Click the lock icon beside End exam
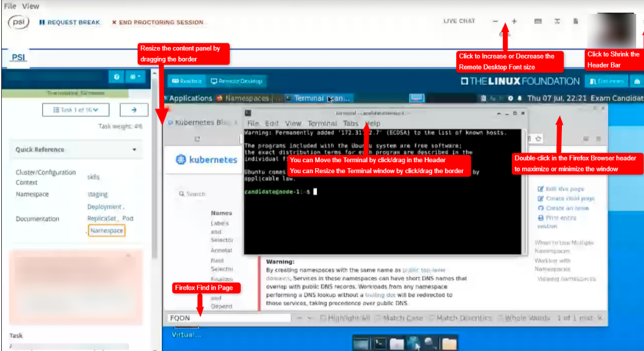 click(x=637, y=81)
